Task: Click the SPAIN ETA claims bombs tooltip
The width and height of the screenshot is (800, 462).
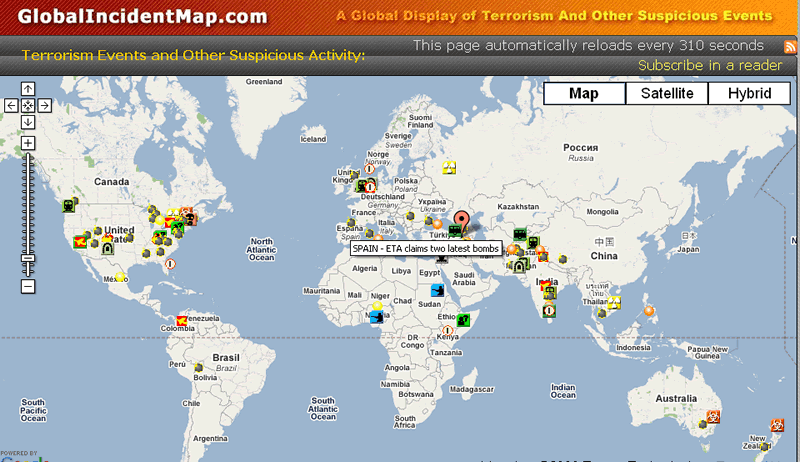Action: [x=426, y=249]
